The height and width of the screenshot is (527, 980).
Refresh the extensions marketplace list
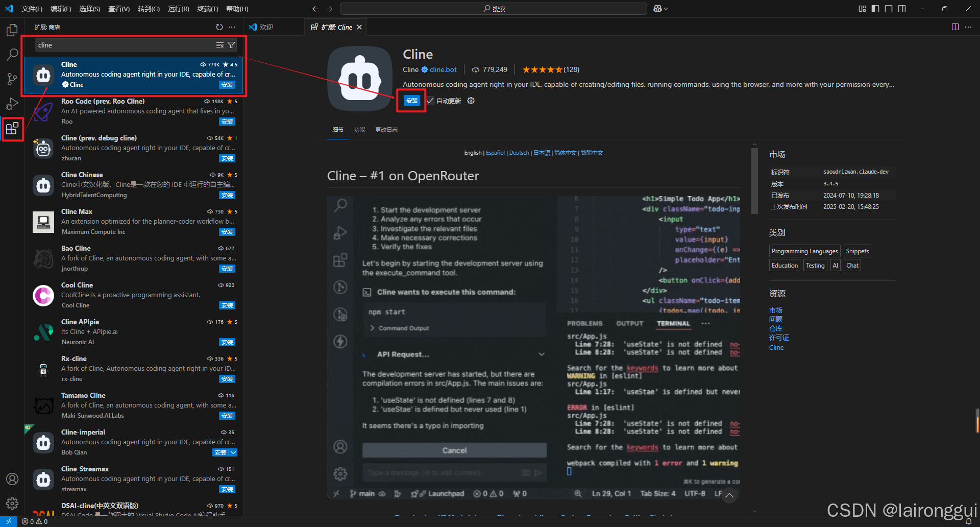(x=219, y=27)
